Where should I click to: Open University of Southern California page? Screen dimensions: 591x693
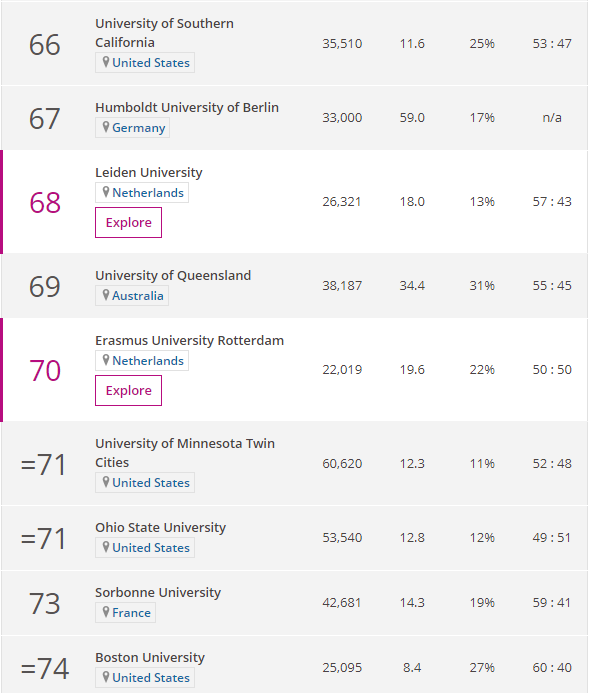(164, 33)
